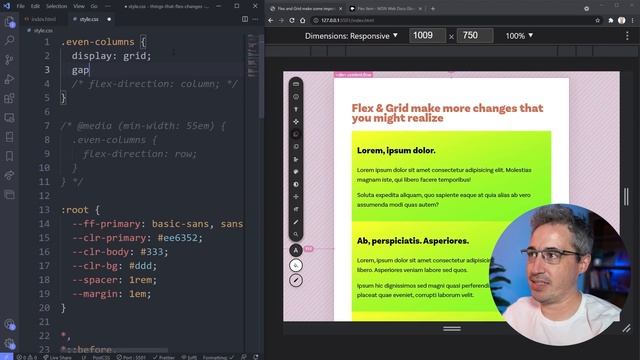Open the File menu
The image size is (640, 360).
tap(21, 7)
